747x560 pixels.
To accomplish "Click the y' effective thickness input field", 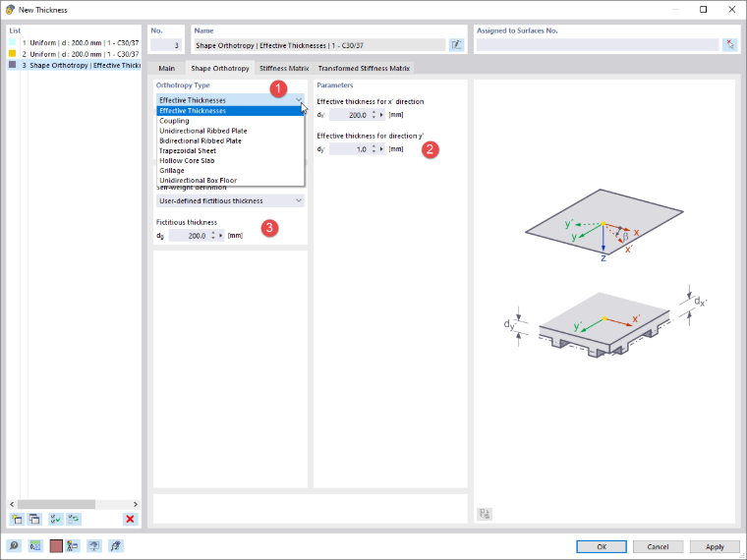I will pos(349,149).
